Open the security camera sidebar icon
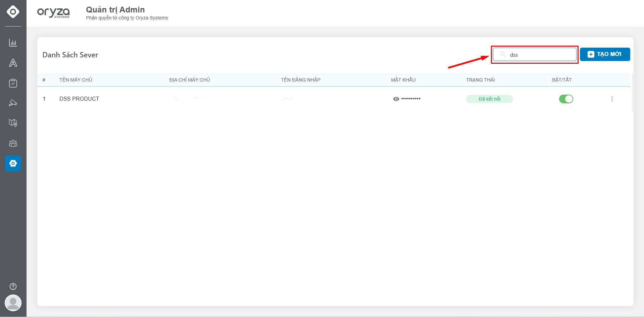This screenshot has height=317, width=644. (13, 103)
